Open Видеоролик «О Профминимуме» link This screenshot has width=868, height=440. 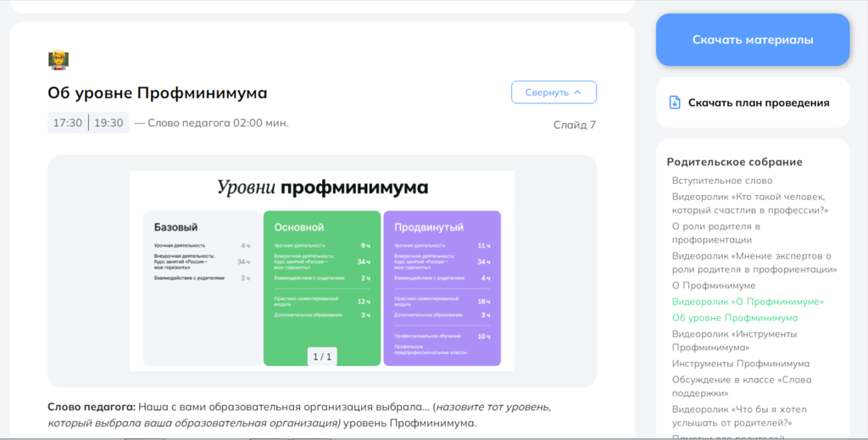point(748,302)
